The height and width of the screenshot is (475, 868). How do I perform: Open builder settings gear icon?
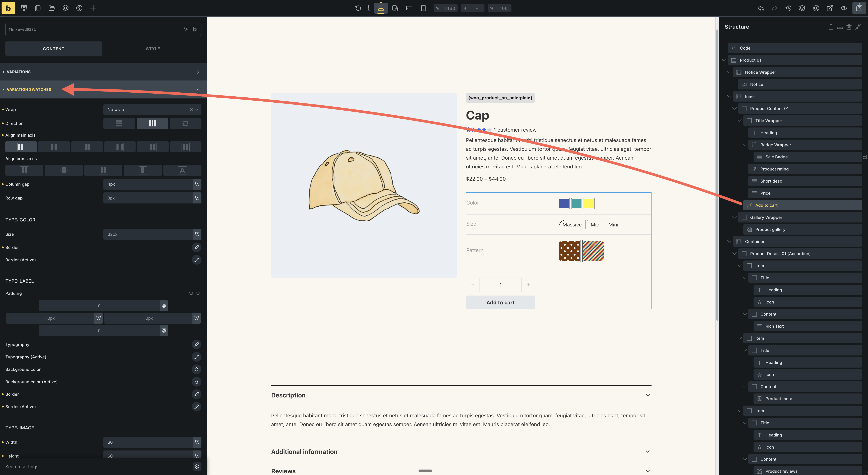(65, 8)
